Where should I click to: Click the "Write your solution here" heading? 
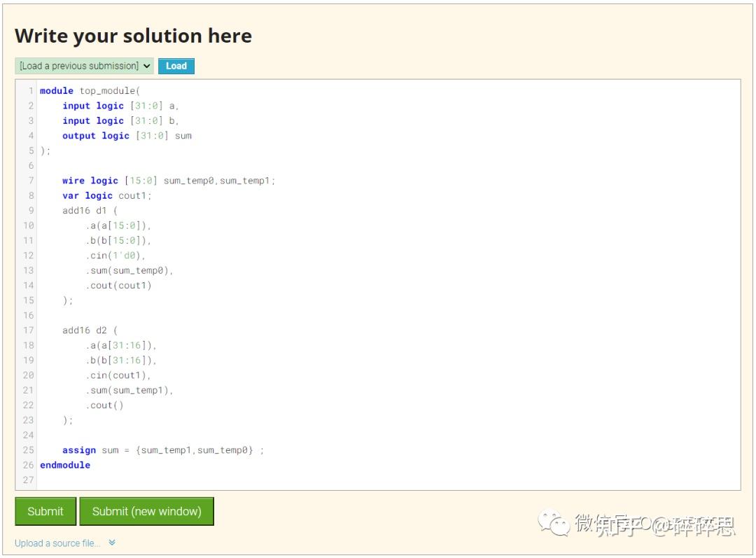pos(133,36)
